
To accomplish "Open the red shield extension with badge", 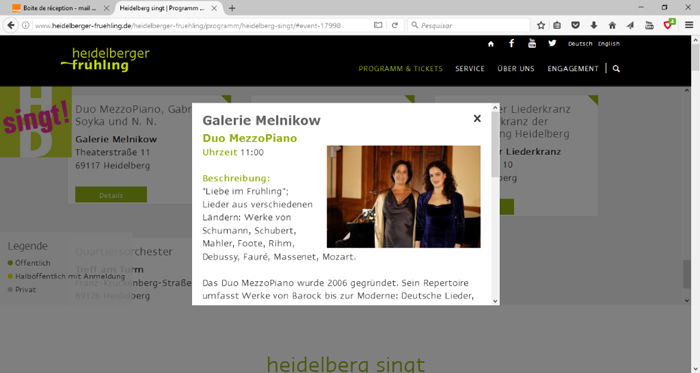I will pos(669,25).
